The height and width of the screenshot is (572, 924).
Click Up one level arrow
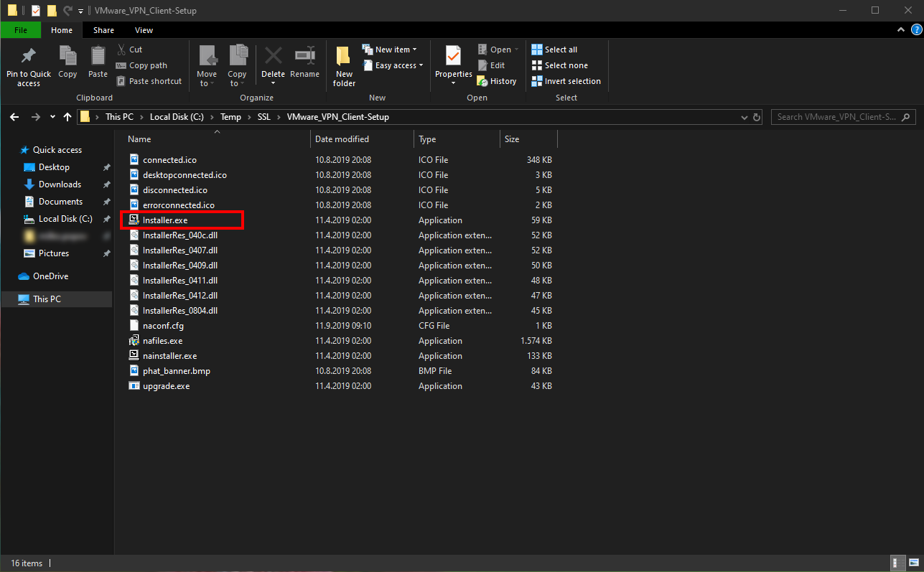click(67, 117)
